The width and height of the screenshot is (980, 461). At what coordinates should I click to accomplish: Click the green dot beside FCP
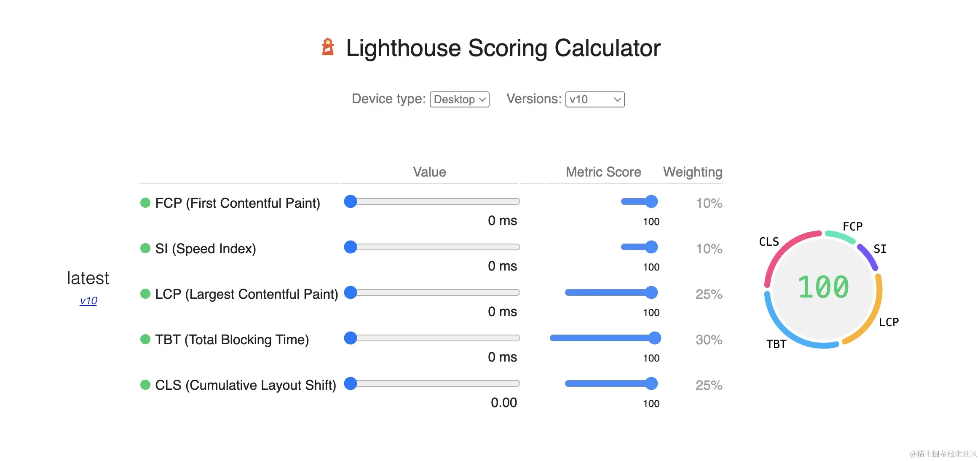pyautogui.click(x=145, y=203)
